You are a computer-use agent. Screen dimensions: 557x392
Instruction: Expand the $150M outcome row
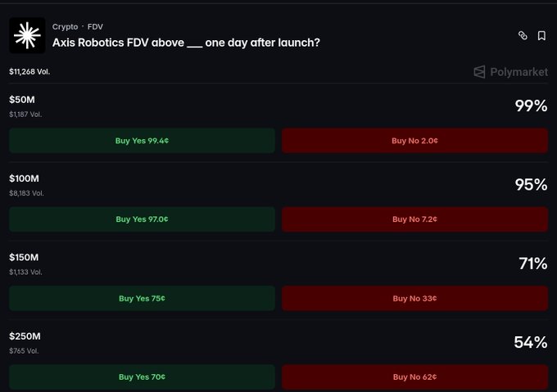(278, 264)
